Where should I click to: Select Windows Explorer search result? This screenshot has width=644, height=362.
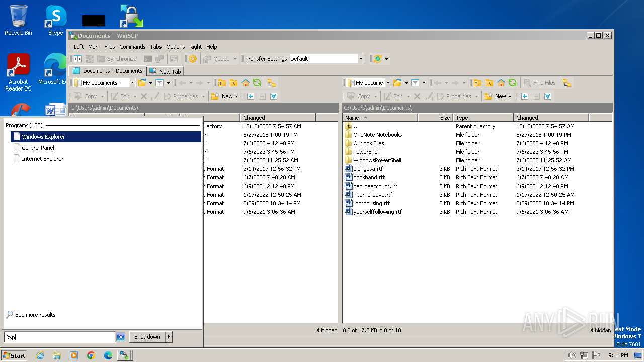(106, 137)
